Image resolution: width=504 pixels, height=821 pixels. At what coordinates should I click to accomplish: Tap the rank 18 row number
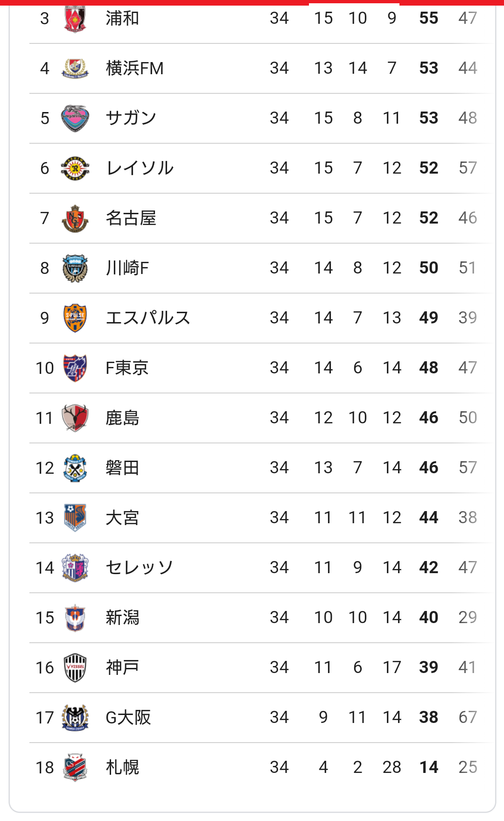[45, 767]
